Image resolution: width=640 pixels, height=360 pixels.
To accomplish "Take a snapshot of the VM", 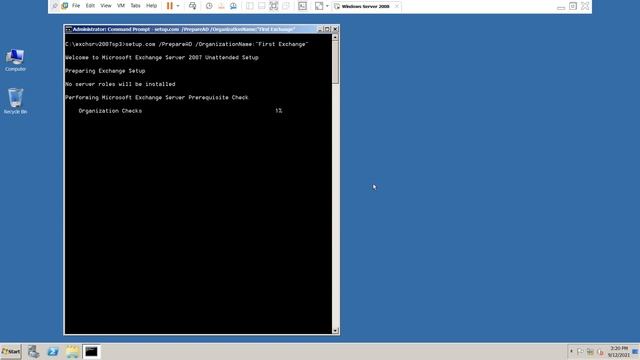I will pos(209,6).
